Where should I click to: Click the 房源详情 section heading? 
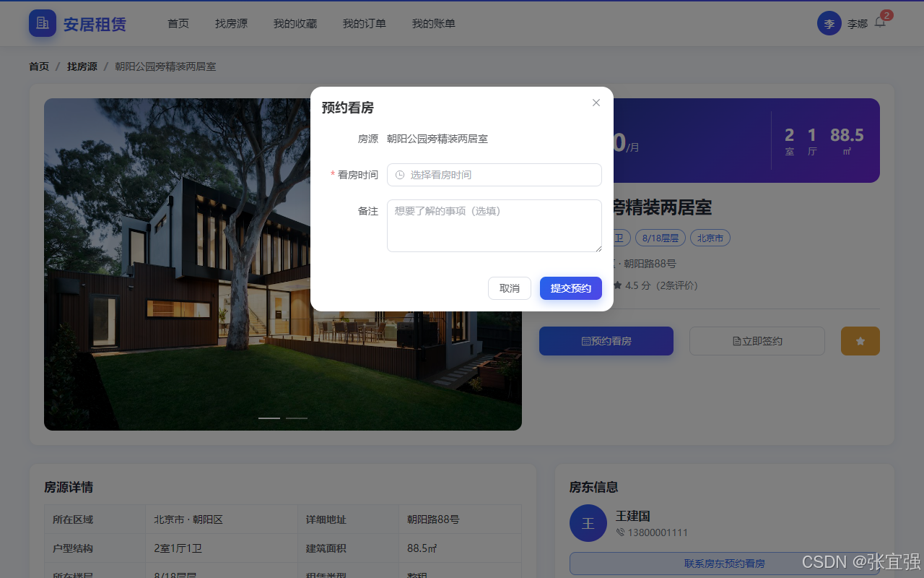click(69, 487)
